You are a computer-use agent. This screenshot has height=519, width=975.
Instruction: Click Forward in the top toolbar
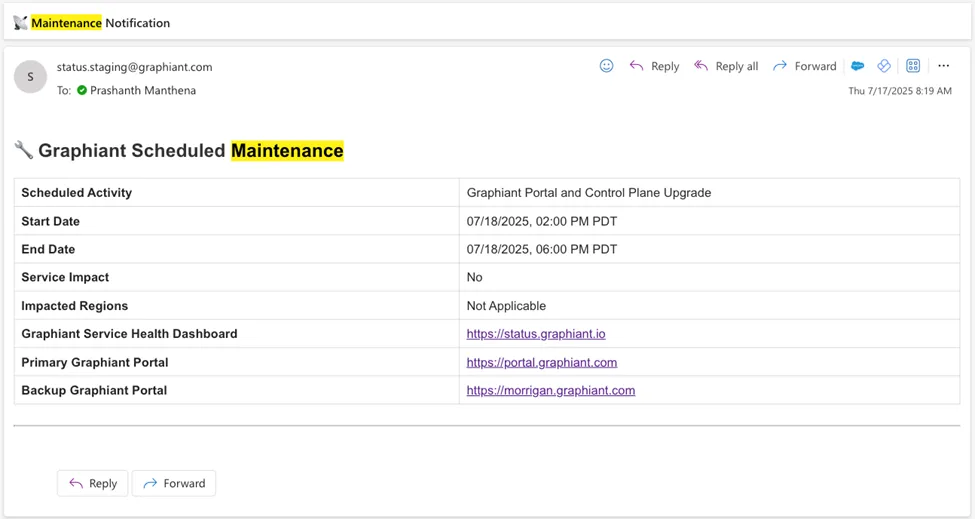point(805,66)
